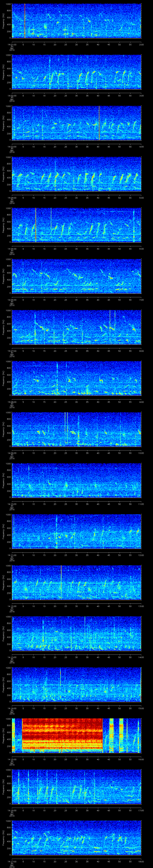
Task: Click the red spike near 11 seconds in 14:05:00 panel
Action: tap(36, 225)
